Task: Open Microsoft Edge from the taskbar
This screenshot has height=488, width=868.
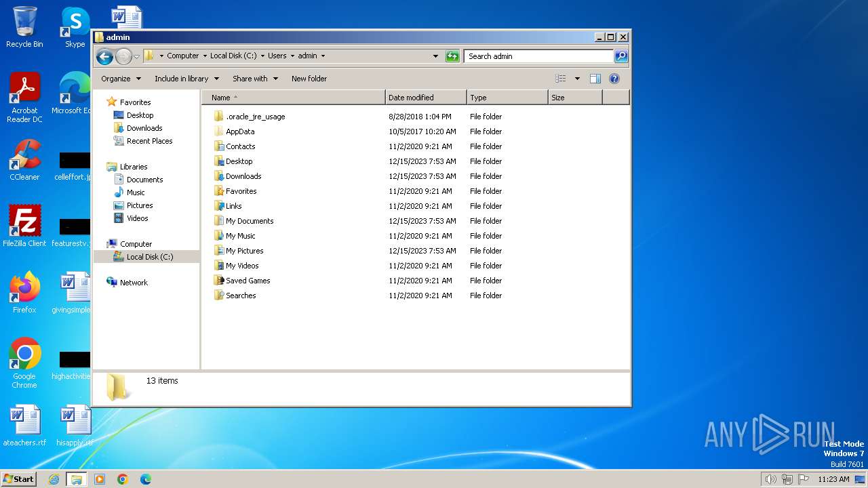Action: (x=146, y=479)
